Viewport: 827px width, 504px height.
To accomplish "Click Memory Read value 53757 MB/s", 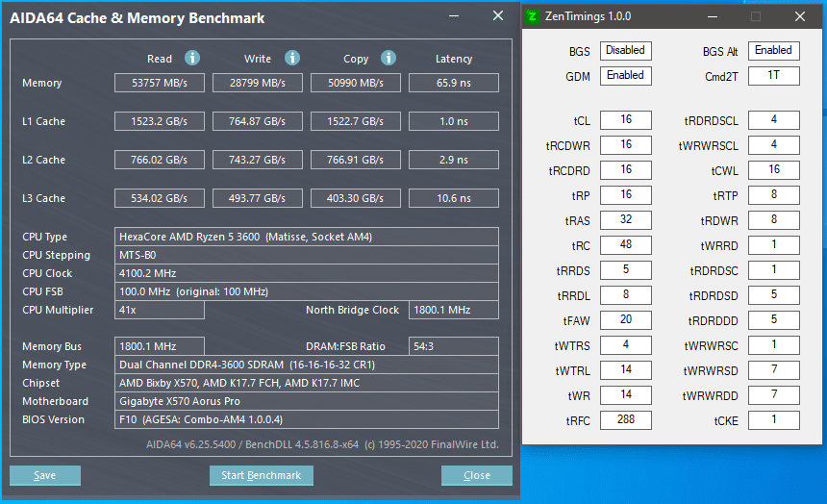I will [160, 83].
